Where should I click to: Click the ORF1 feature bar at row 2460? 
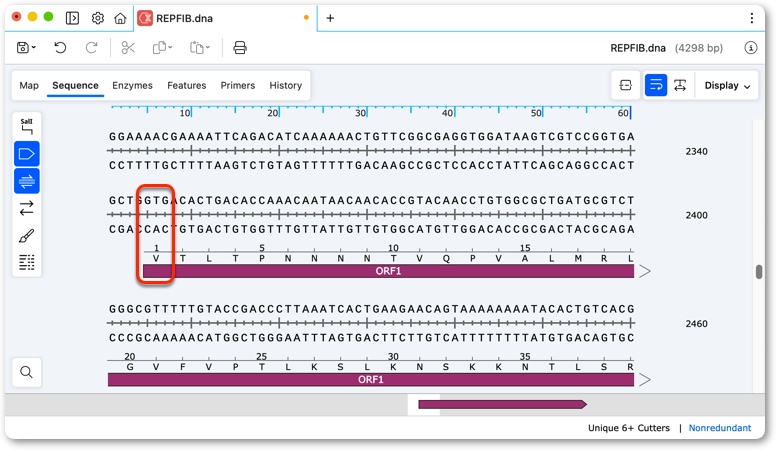[x=371, y=379]
